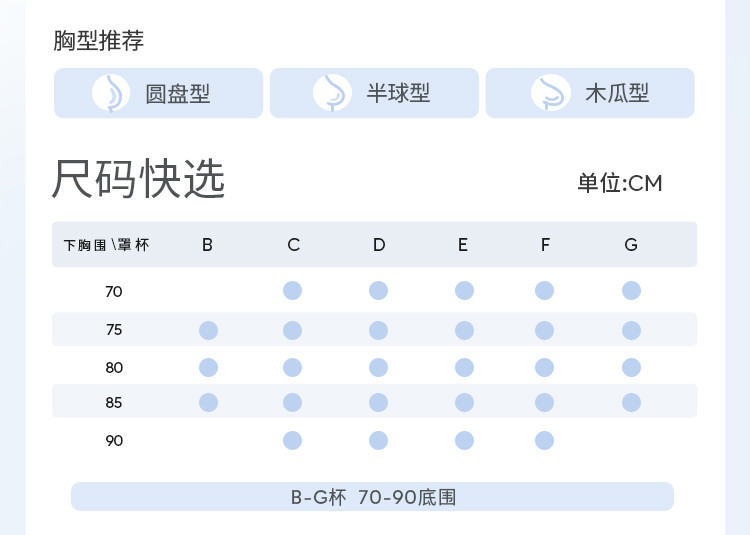Choose size 85 cup G dot
The height and width of the screenshot is (535, 750).
[x=631, y=402]
